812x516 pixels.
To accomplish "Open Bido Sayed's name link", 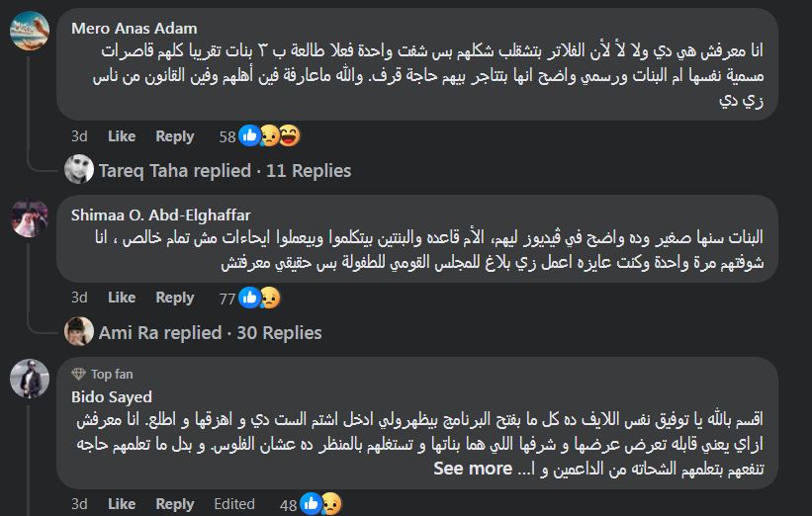I will pyautogui.click(x=112, y=397).
